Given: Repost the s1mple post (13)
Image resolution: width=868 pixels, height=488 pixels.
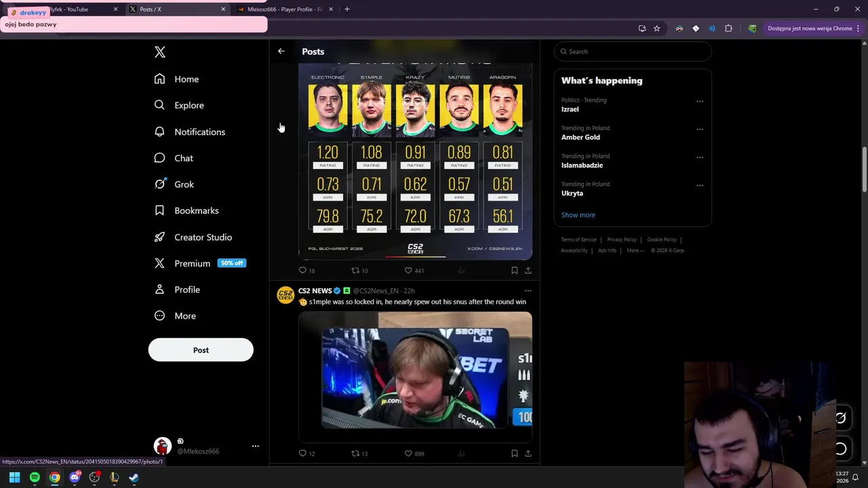Looking at the screenshot, I should coord(359,453).
